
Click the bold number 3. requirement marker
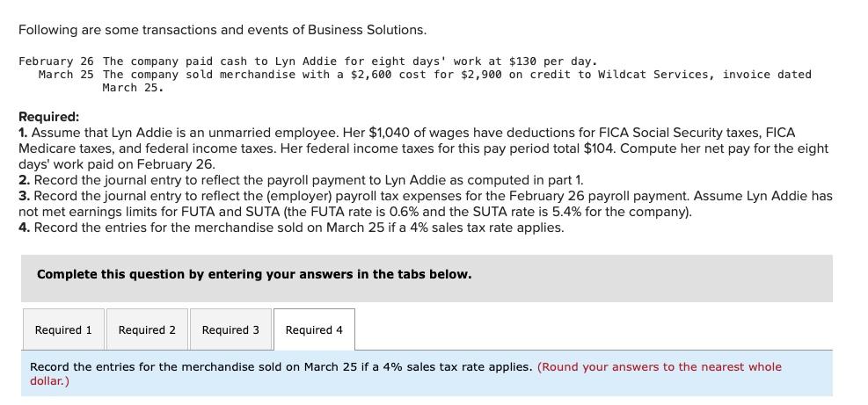23,196
